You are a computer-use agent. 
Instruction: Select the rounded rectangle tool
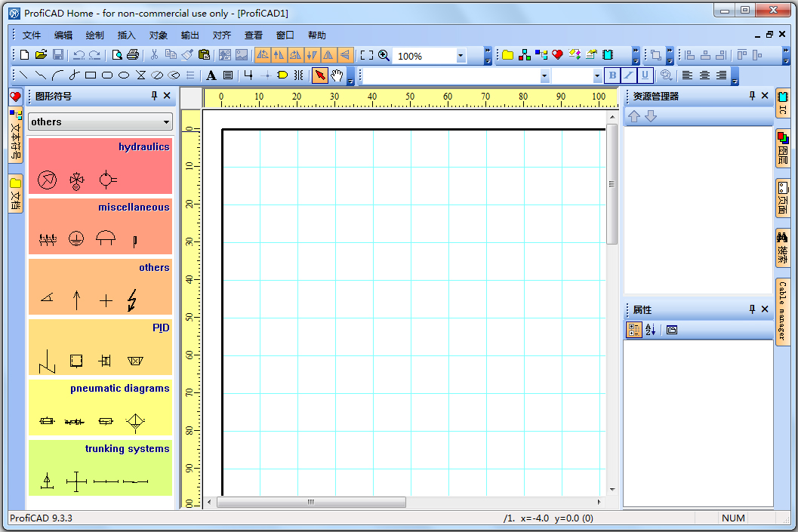coord(107,75)
